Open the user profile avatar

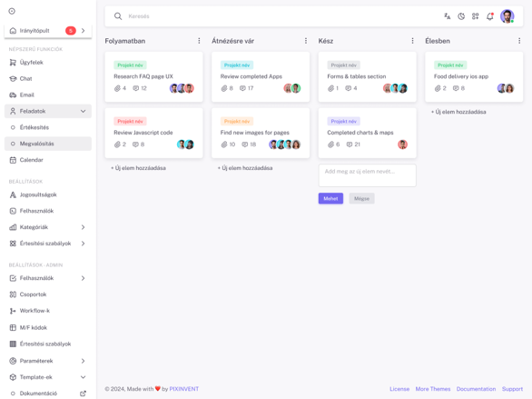pyautogui.click(x=507, y=16)
